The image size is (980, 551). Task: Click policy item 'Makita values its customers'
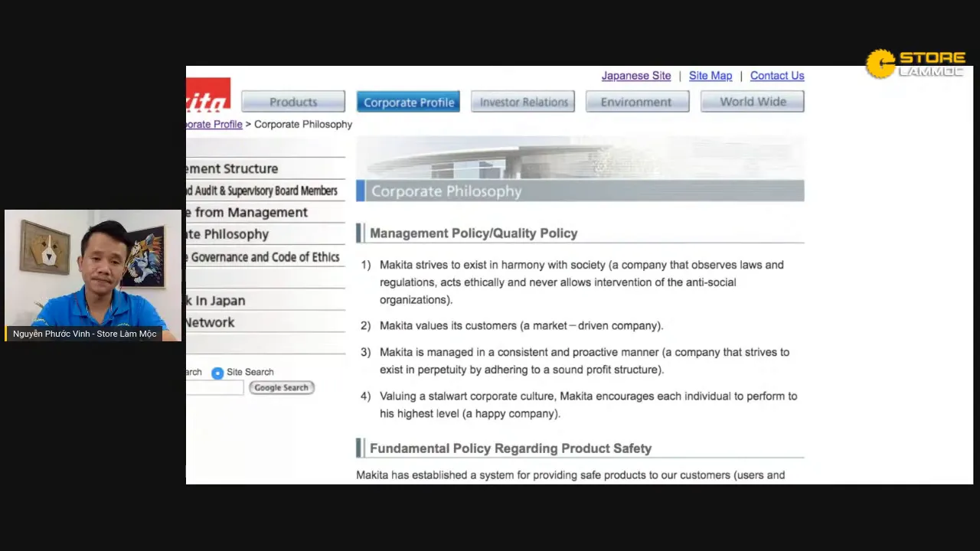coord(521,326)
